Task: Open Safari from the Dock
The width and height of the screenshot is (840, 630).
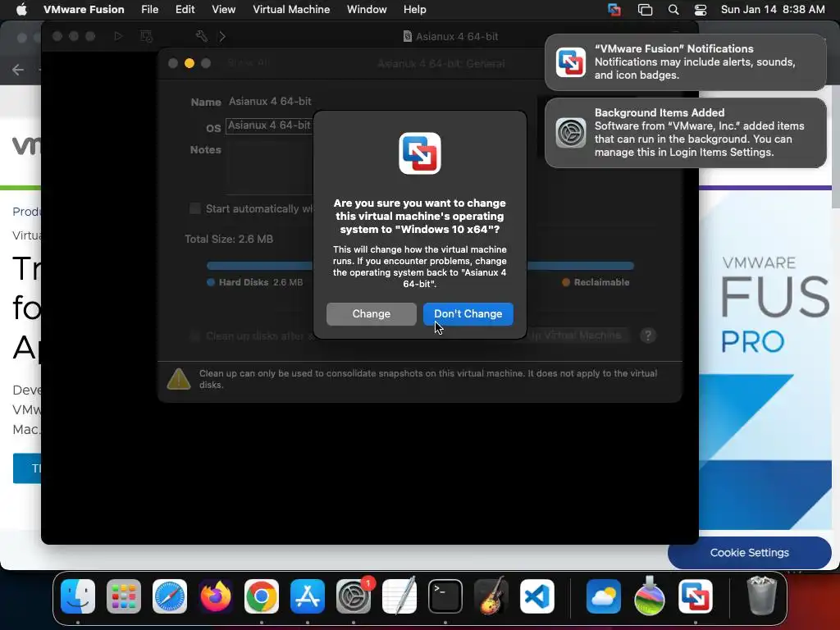Action: point(170,596)
